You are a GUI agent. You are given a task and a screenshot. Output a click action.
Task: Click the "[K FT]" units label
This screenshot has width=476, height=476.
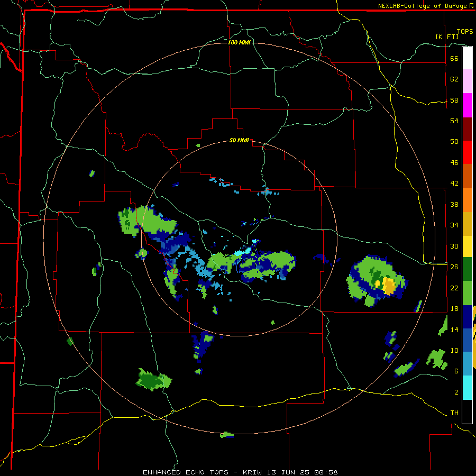pos(447,36)
